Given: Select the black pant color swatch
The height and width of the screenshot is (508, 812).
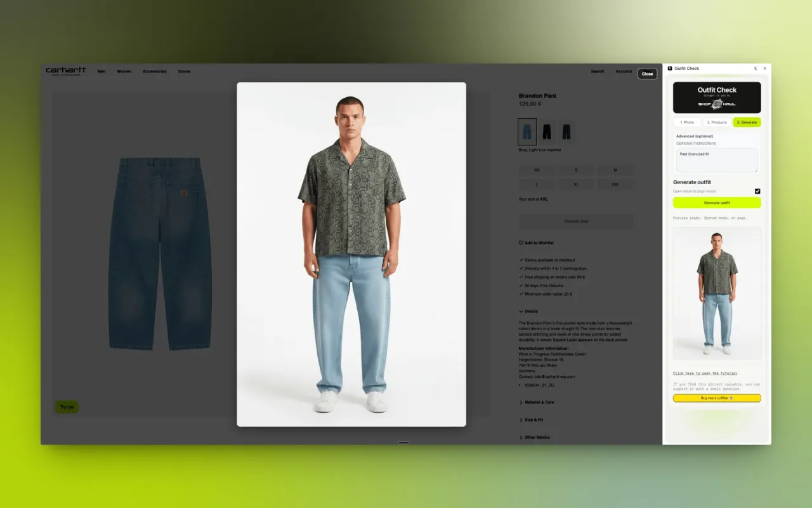Looking at the screenshot, I should (x=546, y=131).
